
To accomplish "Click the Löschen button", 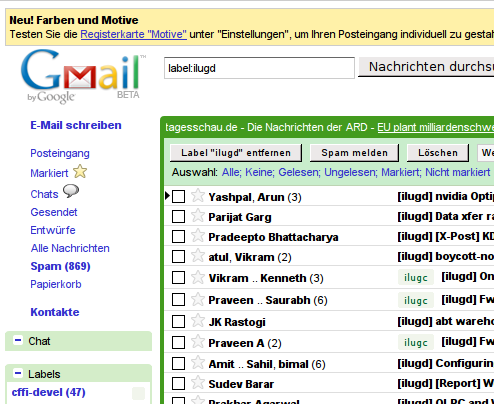I will coord(438,153).
